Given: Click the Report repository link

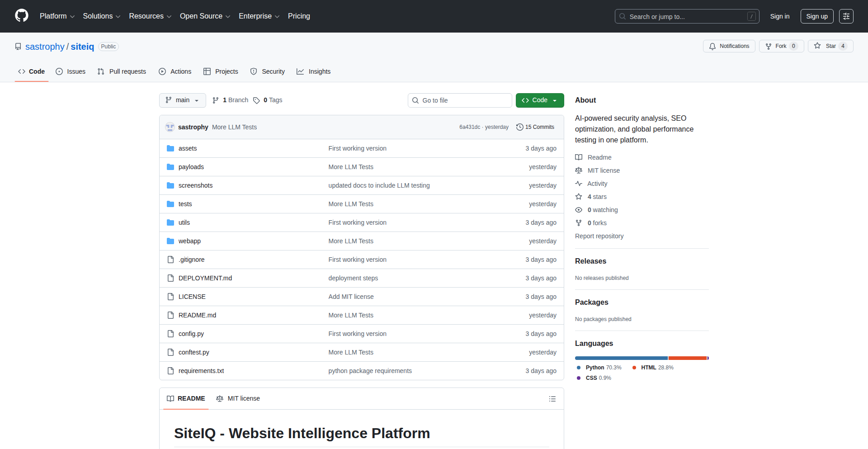Looking at the screenshot, I should [x=599, y=236].
